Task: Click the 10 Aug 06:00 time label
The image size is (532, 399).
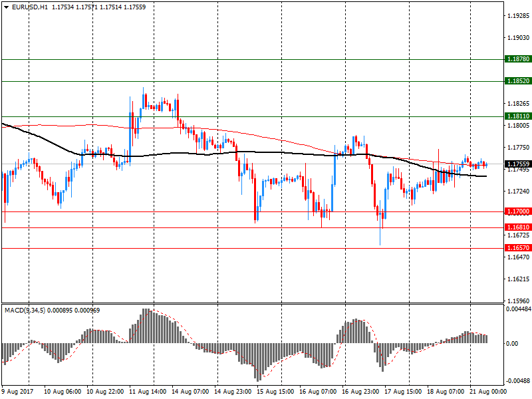Action: [63, 392]
